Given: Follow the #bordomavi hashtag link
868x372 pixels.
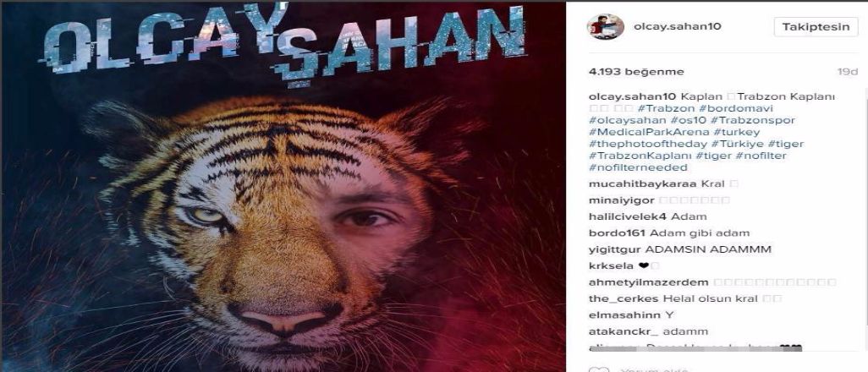Looking at the screenshot, I should point(683,108).
